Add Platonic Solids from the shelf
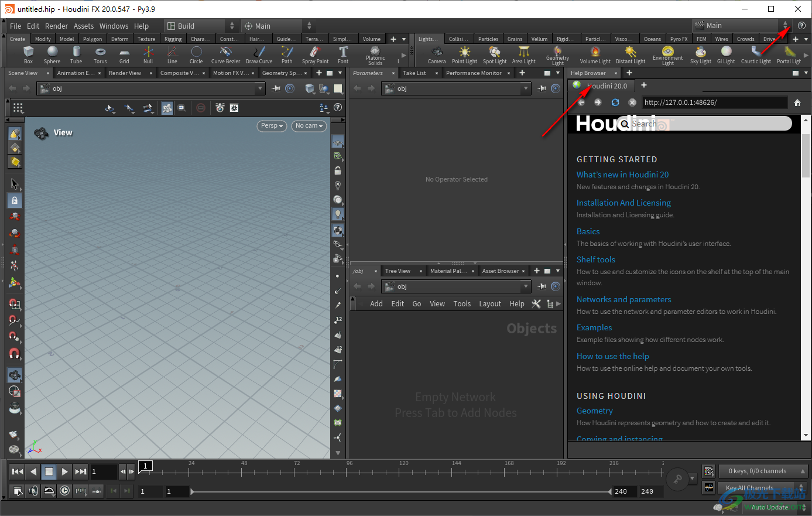 [x=375, y=56]
